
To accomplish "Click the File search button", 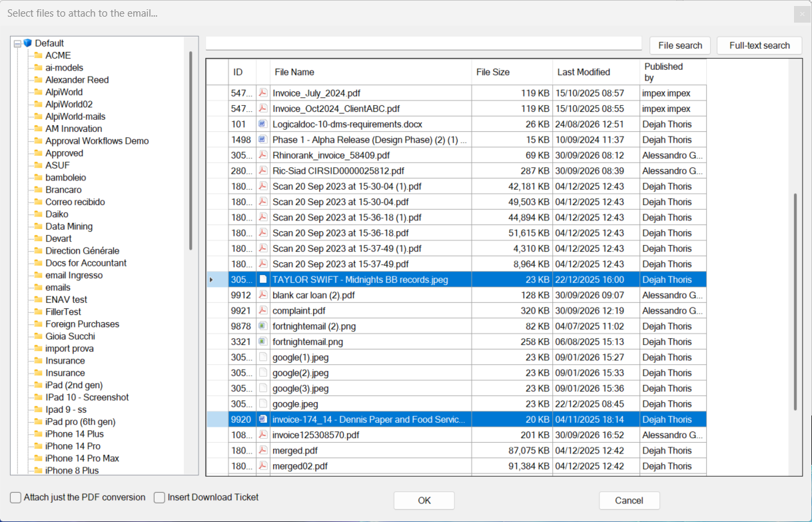I will [x=680, y=45].
